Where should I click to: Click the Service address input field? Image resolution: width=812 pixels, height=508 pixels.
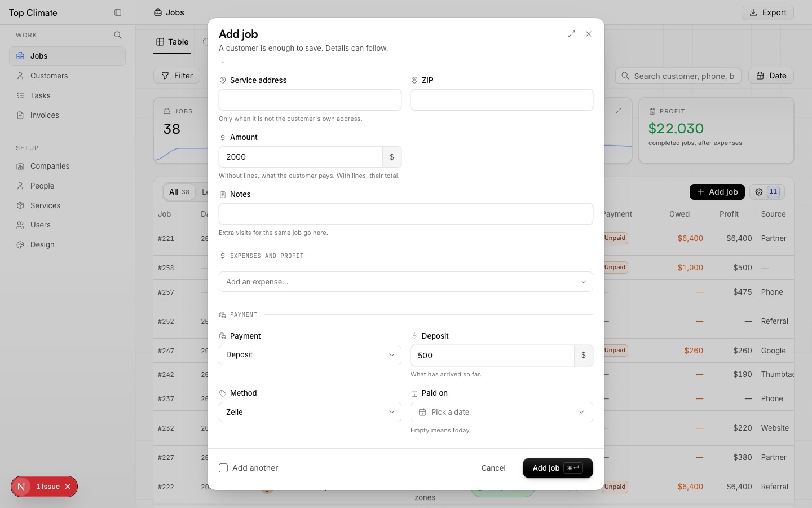click(310, 100)
